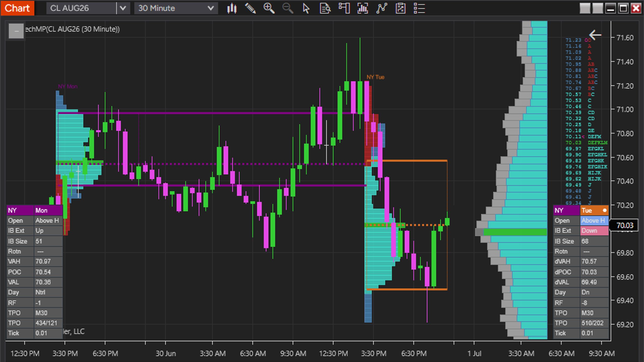This screenshot has width=644, height=362.
Task: Click the second gray link button in title bar
Action: coord(597,8)
